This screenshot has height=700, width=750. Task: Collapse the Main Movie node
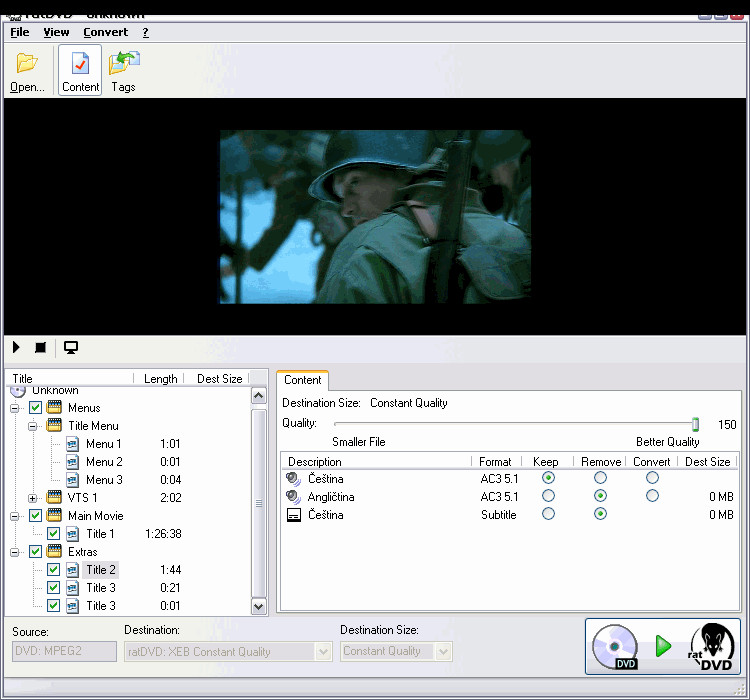pos(15,516)
